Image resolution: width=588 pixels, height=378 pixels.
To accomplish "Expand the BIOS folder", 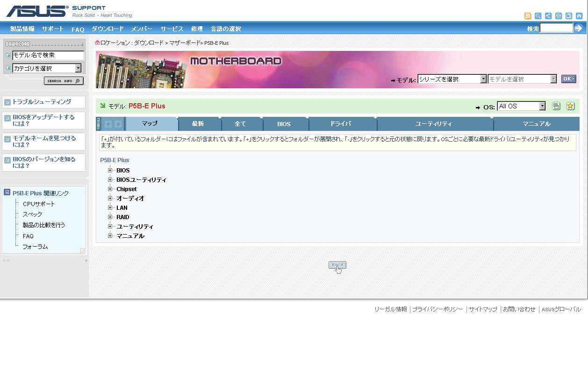I will tap(110, 170).
